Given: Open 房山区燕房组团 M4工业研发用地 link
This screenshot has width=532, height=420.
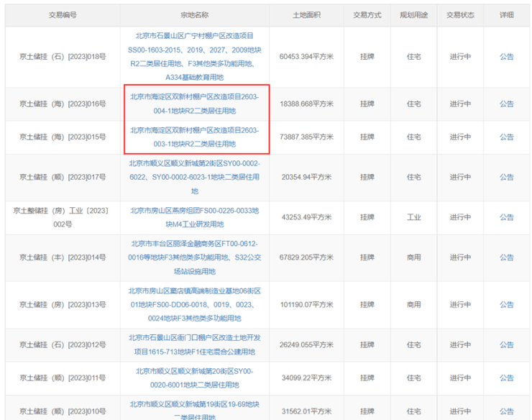Looking at the screenshot, I should click(x=195, y=217).
